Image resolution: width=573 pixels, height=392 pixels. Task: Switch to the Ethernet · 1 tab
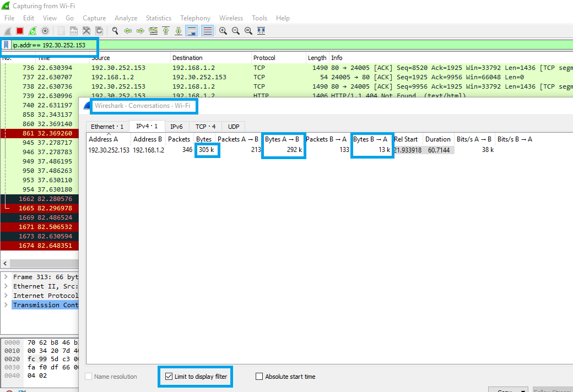tap(107, 127)
